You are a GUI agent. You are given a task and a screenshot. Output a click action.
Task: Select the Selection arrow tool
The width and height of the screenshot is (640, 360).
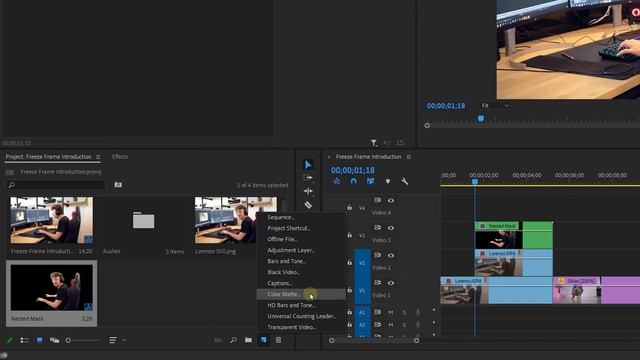(x=308, y=164)
